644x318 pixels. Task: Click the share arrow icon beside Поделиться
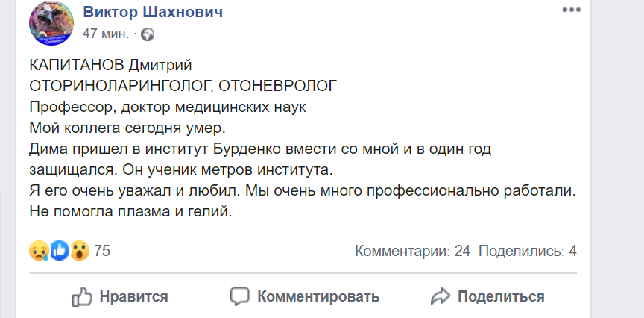point(441,296)
